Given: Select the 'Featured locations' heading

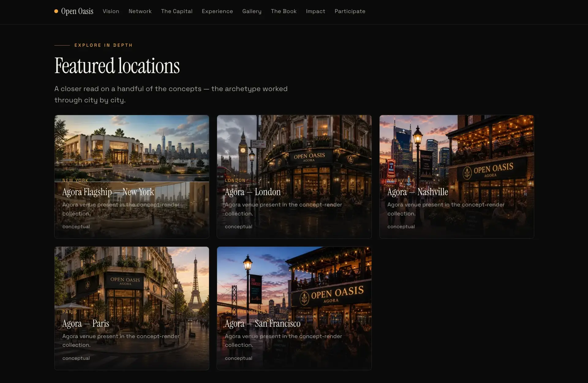Looking at the screenshot, I should click(117, 66).
